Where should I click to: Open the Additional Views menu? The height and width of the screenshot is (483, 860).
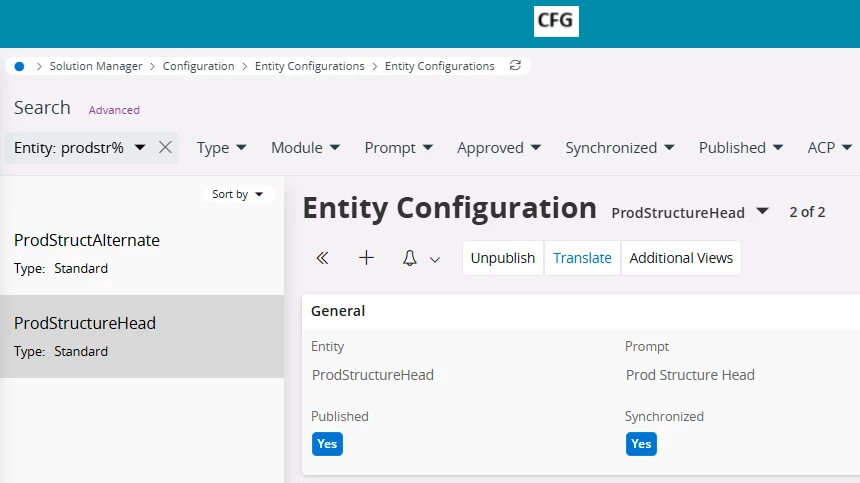click(x=681, y=258)
